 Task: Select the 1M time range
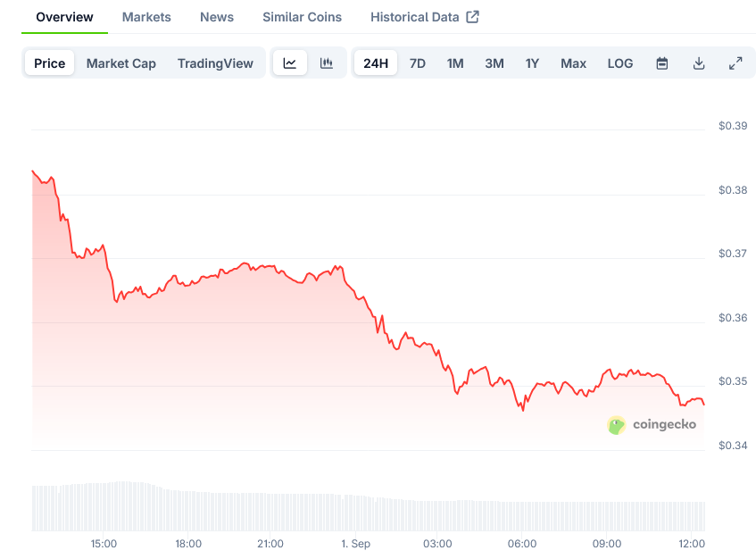(455, 63)
